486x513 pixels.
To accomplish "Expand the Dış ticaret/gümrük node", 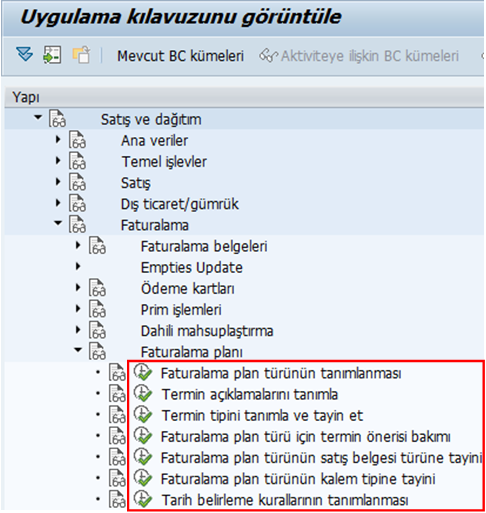I will (x=58, y=203).
